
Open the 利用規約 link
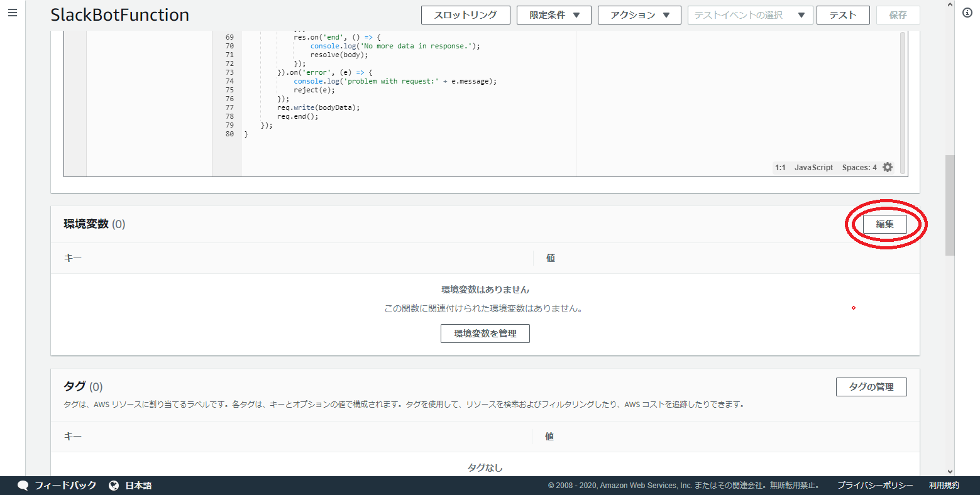[x=944, y=486]
